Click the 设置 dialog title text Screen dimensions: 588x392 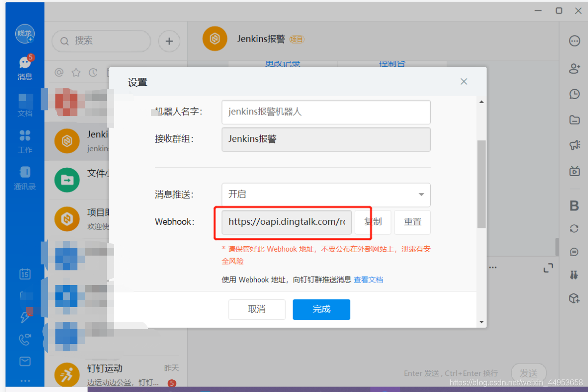tap(137, 82)
